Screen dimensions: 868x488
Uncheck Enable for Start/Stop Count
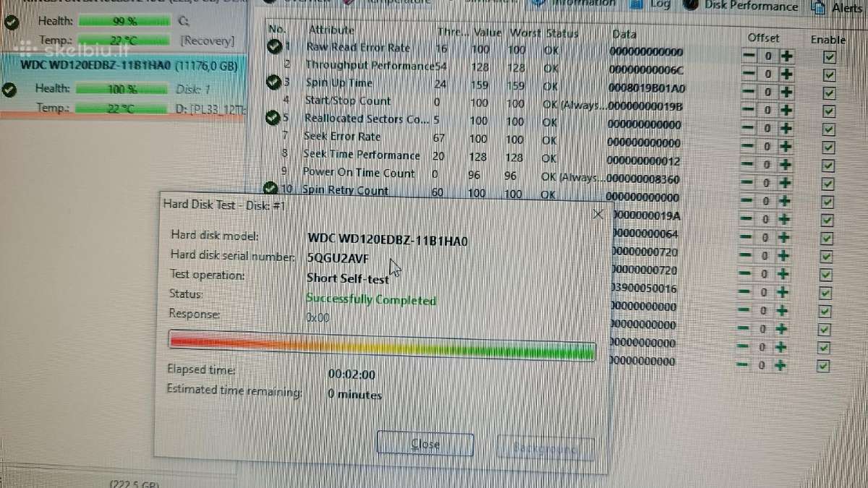[x=829, y=111]
